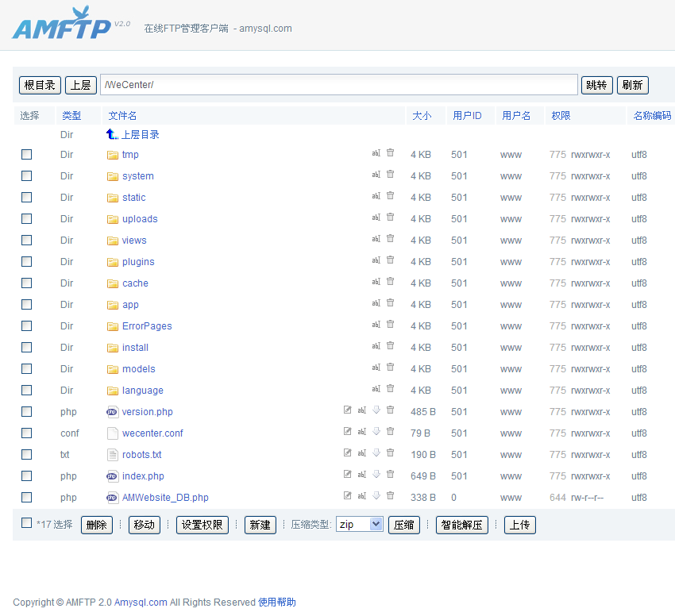Click the 大小 column header
Image resolution: width=675 pixels, height=616 pixels.
422,116
